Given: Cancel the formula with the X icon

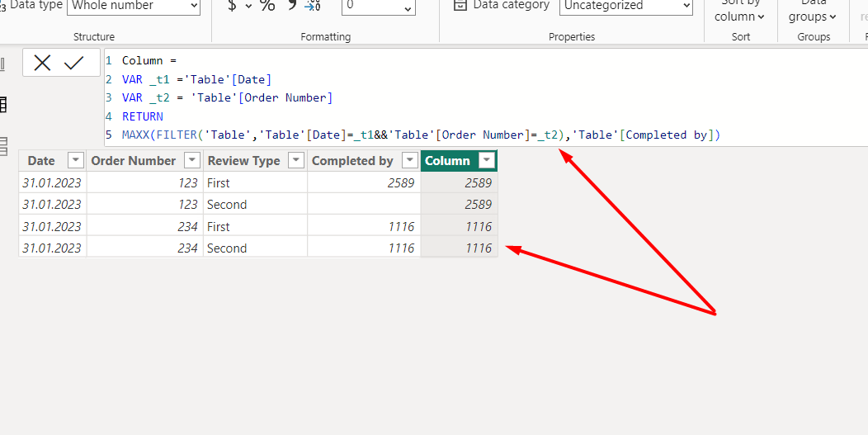Looking at the screenshot, I should click(42, 63).
